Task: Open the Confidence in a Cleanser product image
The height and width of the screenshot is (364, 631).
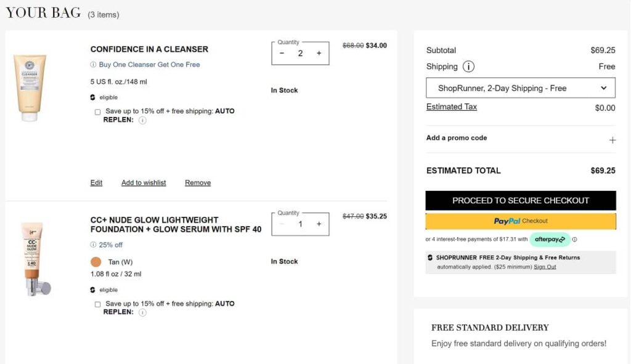Action: 30,87
